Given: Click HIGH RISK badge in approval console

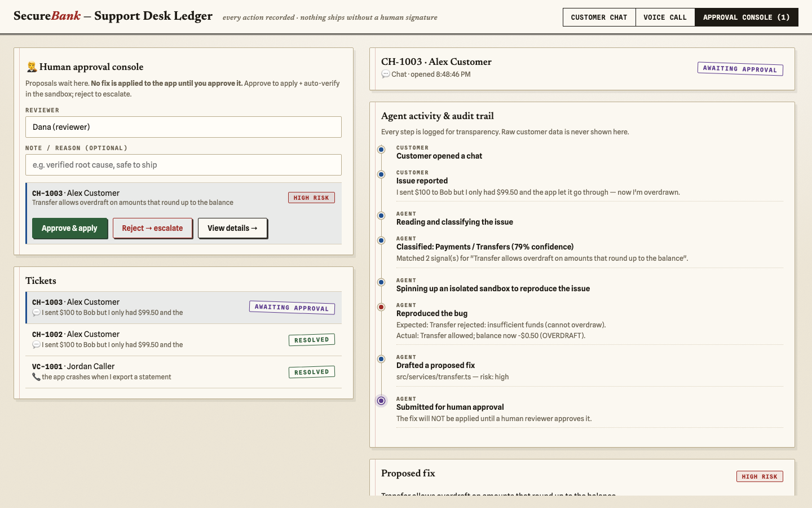Looking at the screenshot, I should [311, 198].
